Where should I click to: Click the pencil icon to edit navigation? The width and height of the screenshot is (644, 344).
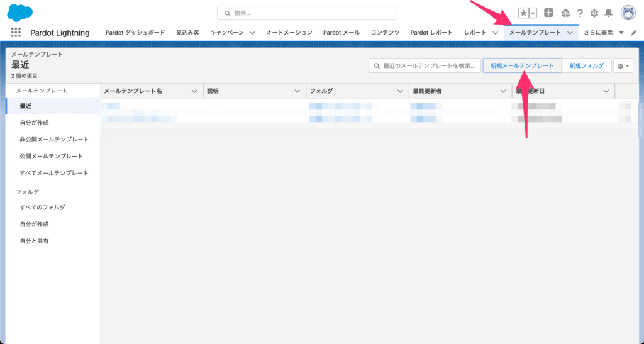634,33
